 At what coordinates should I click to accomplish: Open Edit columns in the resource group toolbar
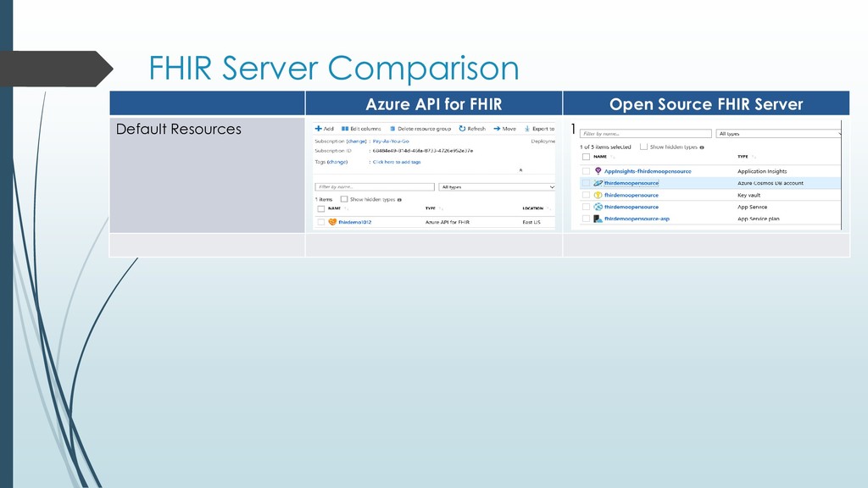click(361, 129)
